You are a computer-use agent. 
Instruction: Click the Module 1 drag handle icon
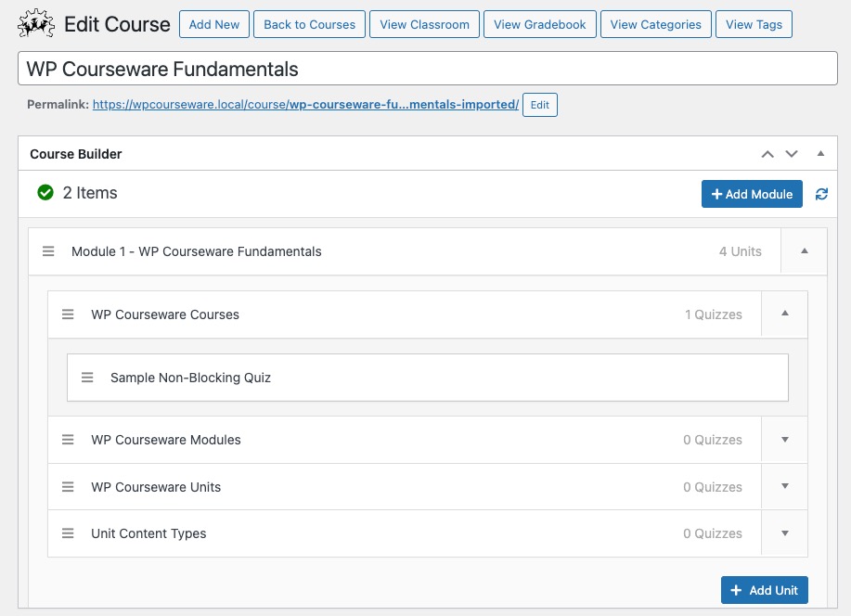[x=48, y=250]
